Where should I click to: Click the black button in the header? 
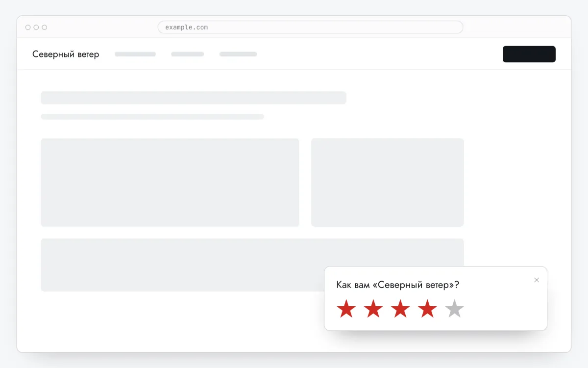click(529, 54)
